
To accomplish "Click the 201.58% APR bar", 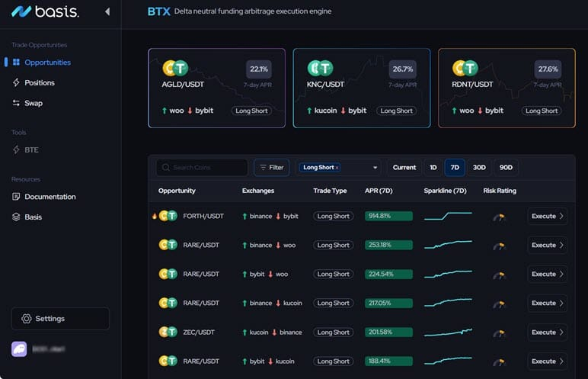I will (x=388, y=332).
